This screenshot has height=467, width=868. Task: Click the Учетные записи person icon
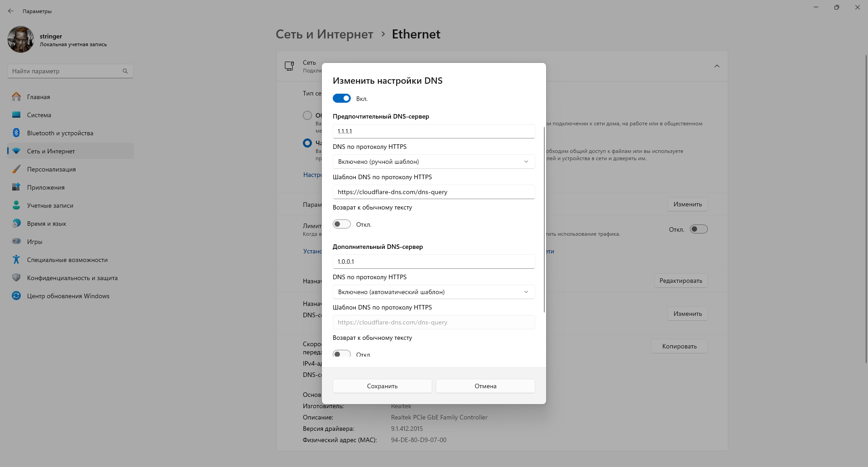pyautogui.click(x=16, y=205)
